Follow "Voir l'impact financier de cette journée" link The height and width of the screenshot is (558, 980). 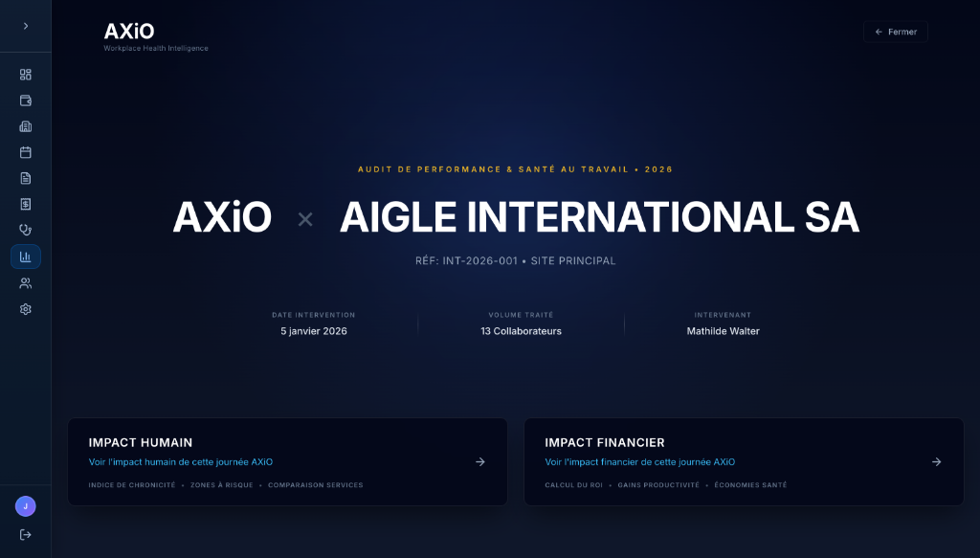(x=639, y=462)
